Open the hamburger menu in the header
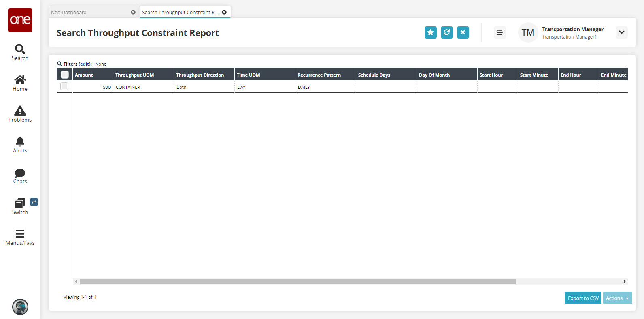Viewport: 644px width, 319px height. (x=499, y=32)
